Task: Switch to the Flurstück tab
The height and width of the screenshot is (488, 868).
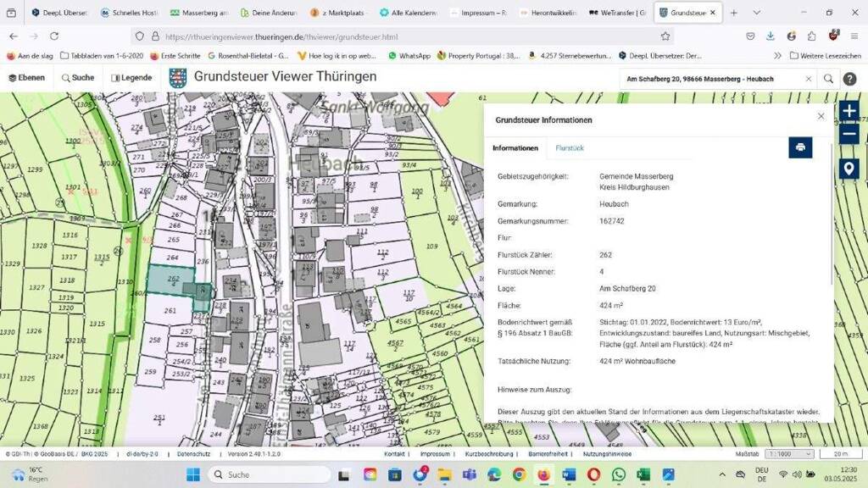Action: [570, 148]
